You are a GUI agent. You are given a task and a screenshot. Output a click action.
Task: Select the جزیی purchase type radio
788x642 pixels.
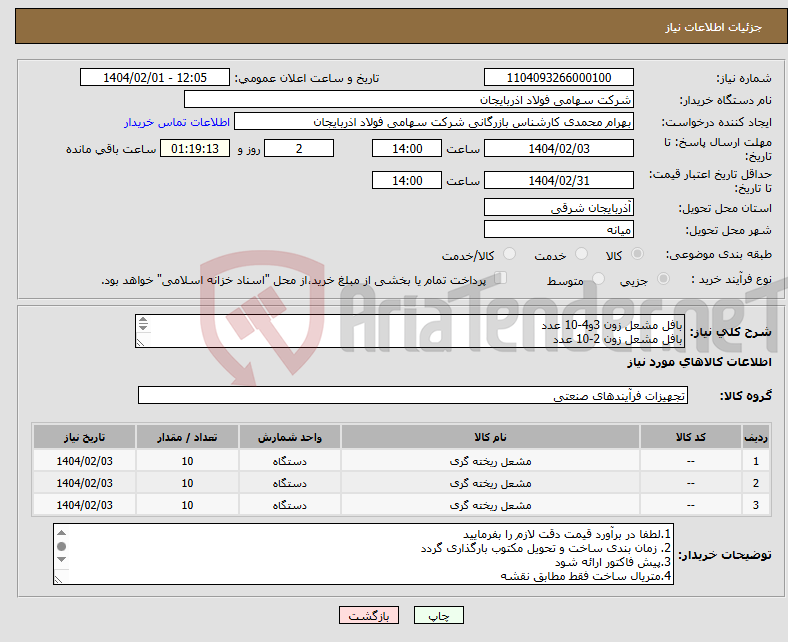pyautogui.click(x=663, y=279)
